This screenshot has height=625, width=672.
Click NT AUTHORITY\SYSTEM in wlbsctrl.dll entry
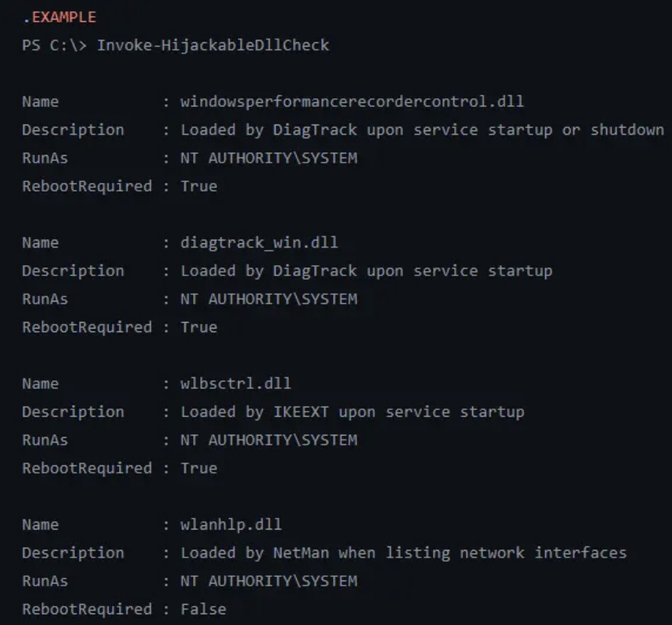pyautogui.click(x=269, y=440)
